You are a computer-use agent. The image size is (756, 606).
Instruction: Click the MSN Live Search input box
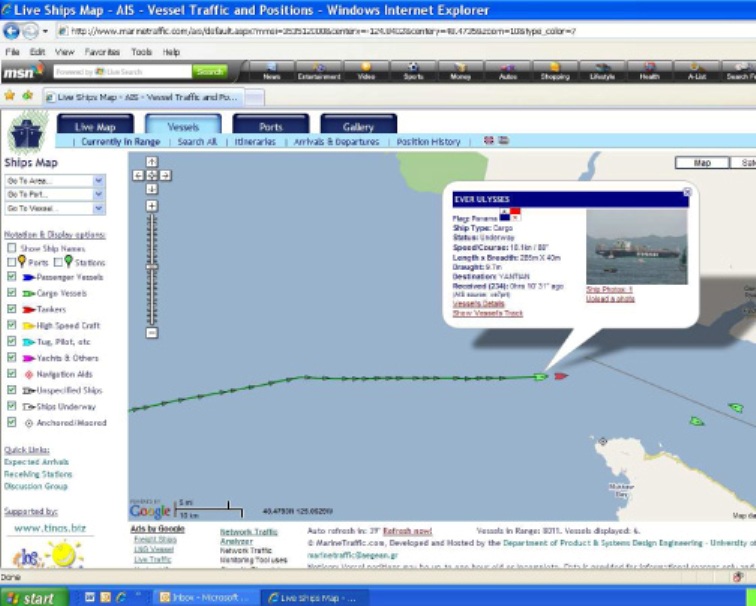point(122,71)
